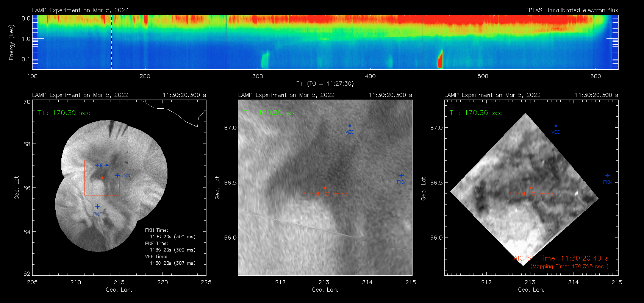This screenshot has height=303, width=644.
Task: Click the middle panel's 'Geo. Lon.' axis label
Action: click(325, 290)
